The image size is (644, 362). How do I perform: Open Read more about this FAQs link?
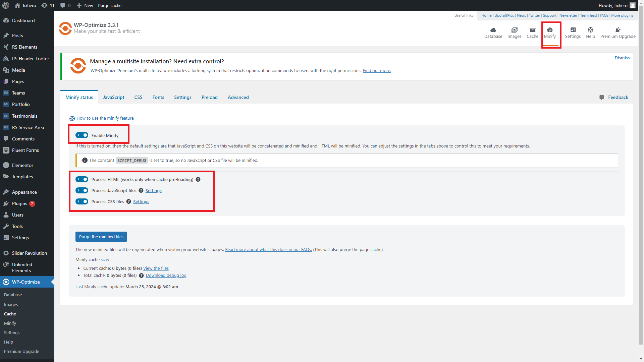(x=268, y=249)
